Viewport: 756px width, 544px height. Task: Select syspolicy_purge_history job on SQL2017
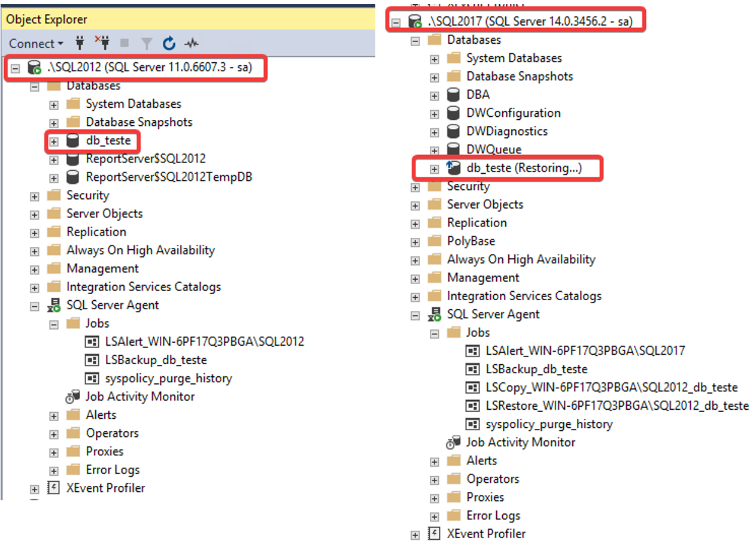pos(549,424)
